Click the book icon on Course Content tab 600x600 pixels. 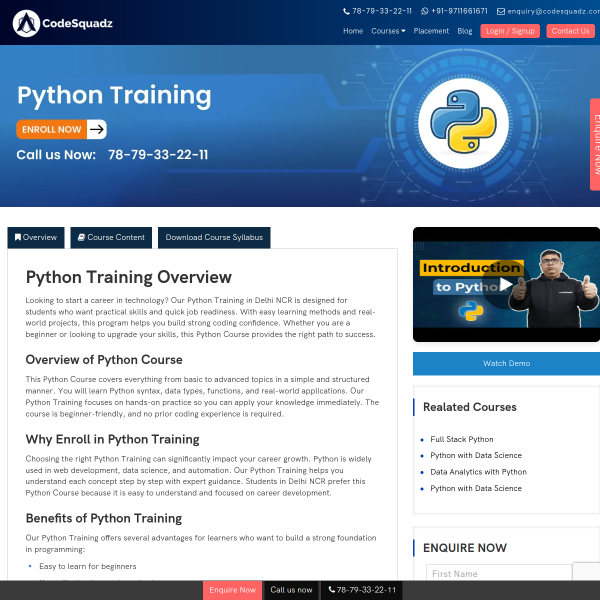81,237
